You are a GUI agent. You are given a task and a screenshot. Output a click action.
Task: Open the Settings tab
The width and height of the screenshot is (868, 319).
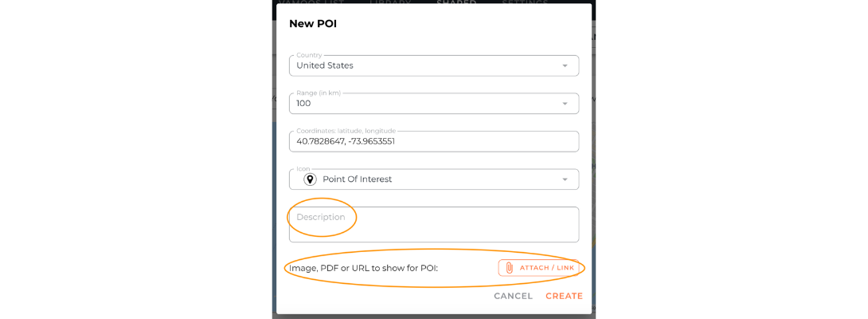525,2
